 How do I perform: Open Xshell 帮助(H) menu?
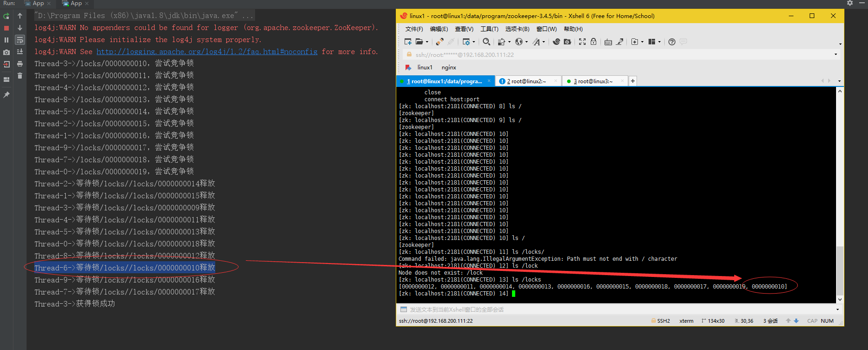[573, 29]
